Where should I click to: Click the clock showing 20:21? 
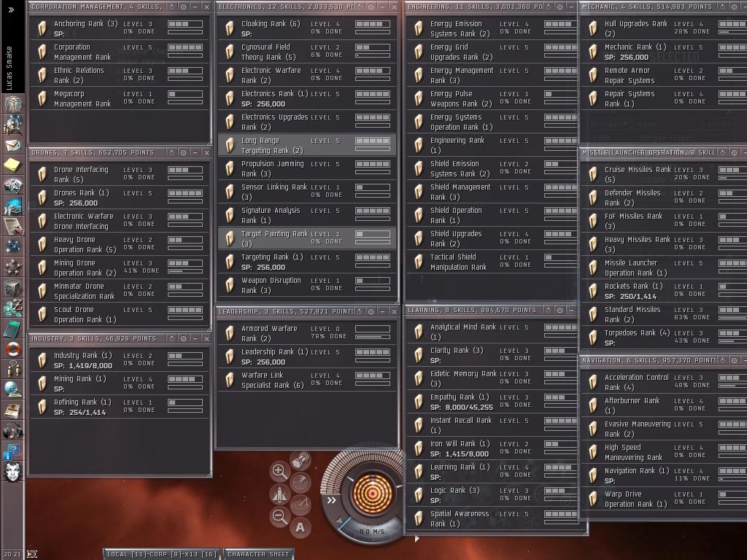(12, 554)
